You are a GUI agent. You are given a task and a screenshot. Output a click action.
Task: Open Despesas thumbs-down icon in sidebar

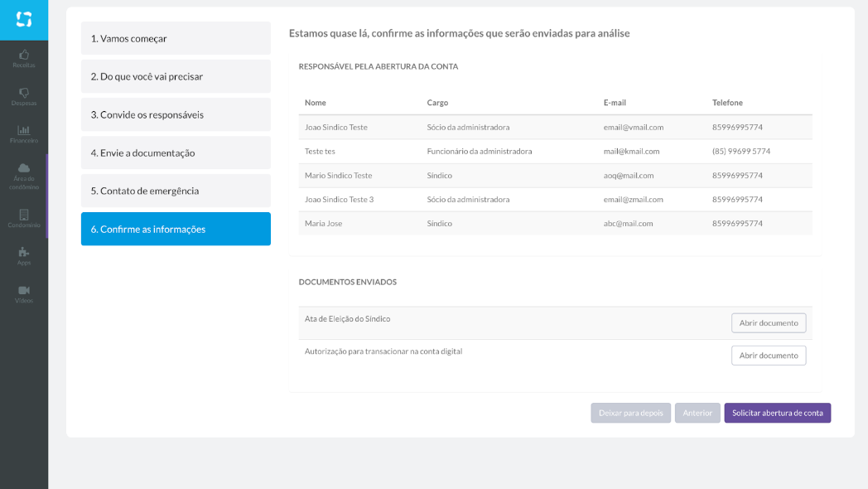24,93
